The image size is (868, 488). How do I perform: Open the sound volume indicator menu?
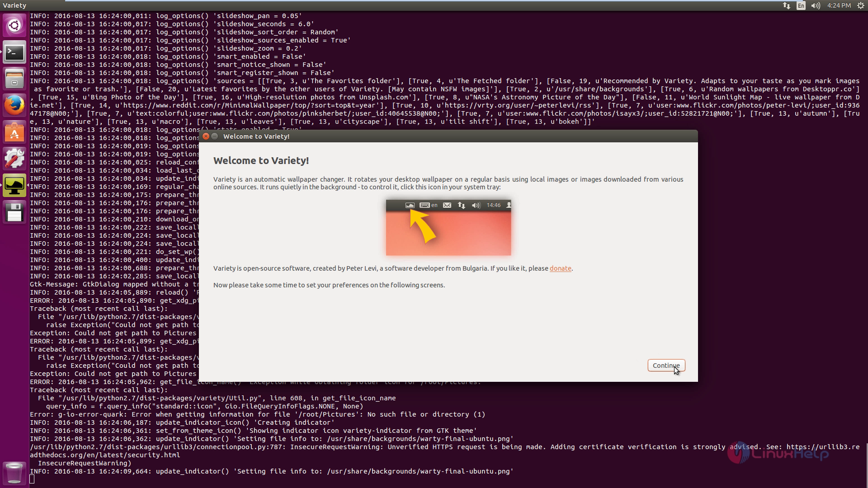pyautogui.click(x=816, y=5)
